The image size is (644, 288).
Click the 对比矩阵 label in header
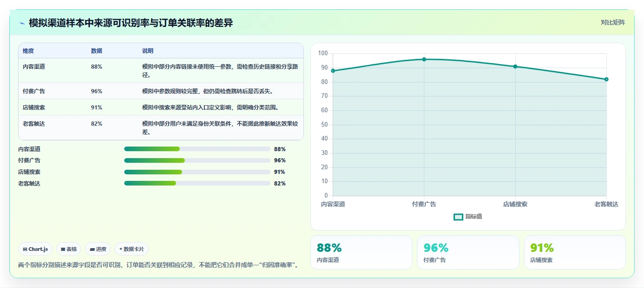(612, 22)
